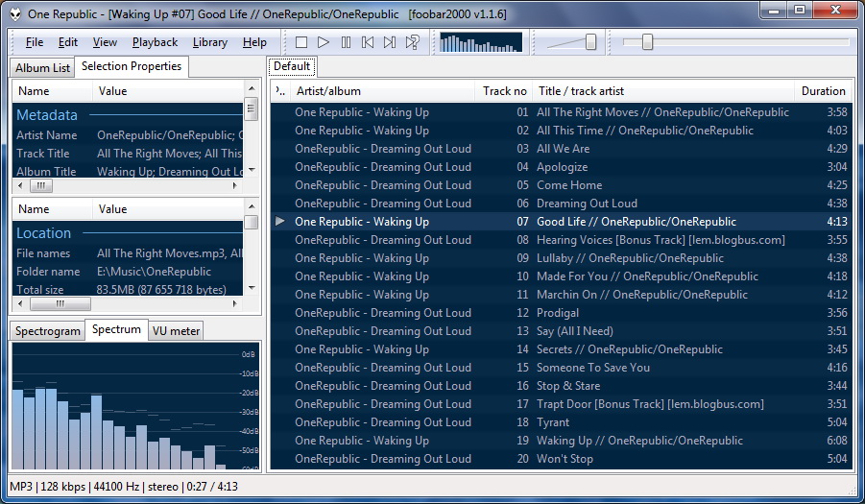Sort playlist by Track no column

504,91
